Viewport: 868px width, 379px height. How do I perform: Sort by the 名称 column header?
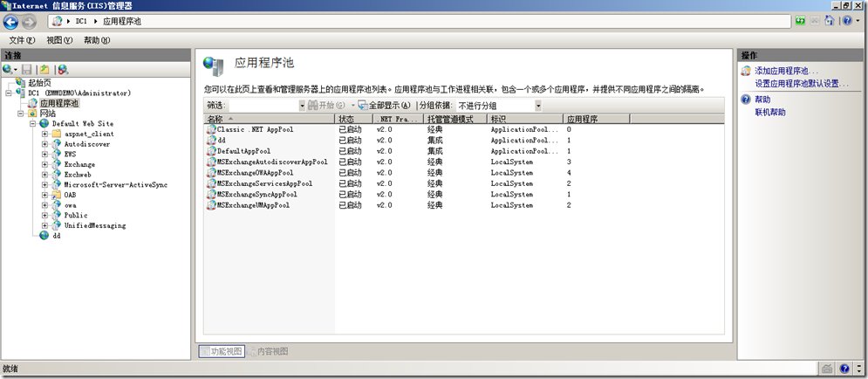[270, 119]
